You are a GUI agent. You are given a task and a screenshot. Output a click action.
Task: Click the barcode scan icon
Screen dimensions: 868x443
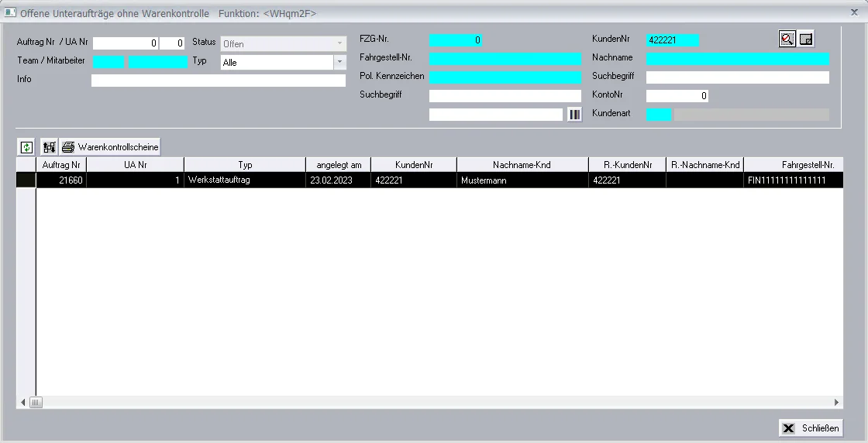(x=574, y=115)
